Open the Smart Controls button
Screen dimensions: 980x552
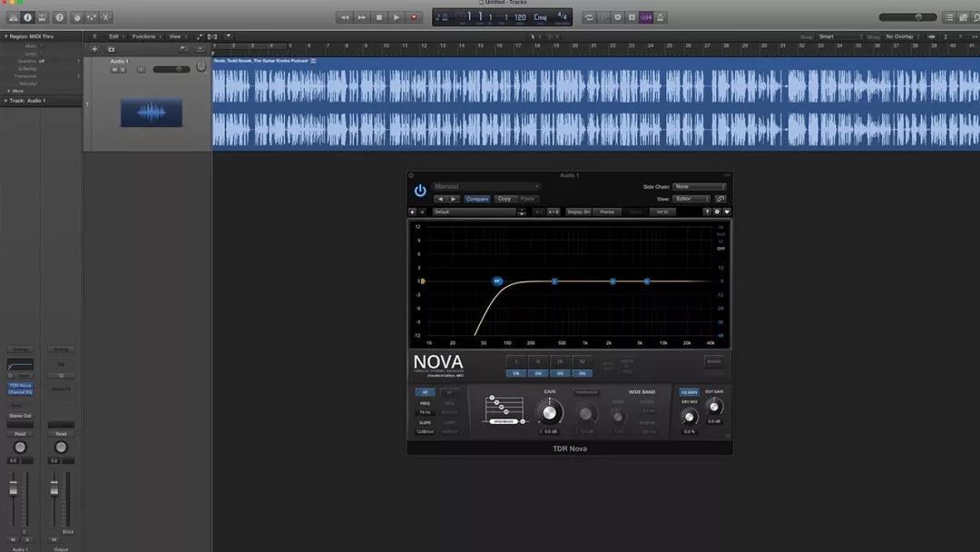pyautogui.click(x=77, y=17)
